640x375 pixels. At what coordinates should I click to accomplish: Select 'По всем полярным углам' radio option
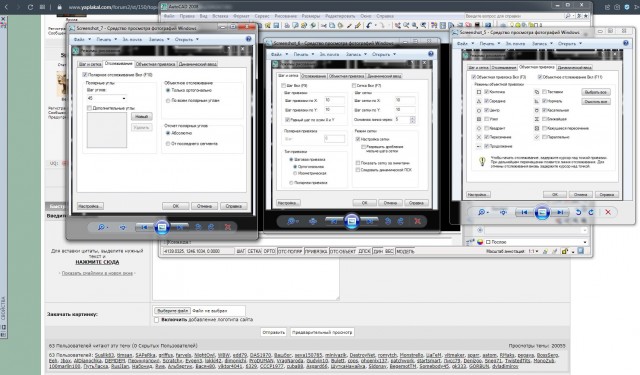(x=168, y=100)
